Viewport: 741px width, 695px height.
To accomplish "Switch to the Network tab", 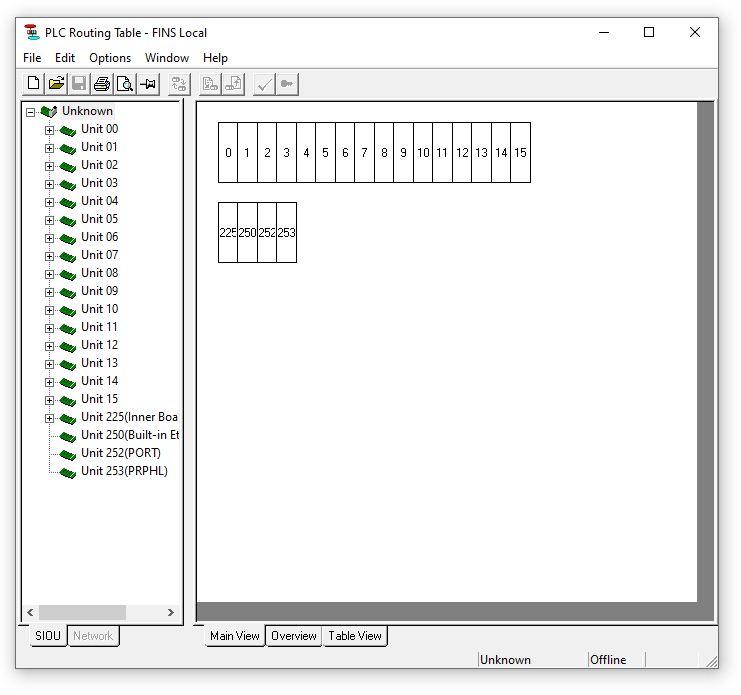I will tap(93, 636).
